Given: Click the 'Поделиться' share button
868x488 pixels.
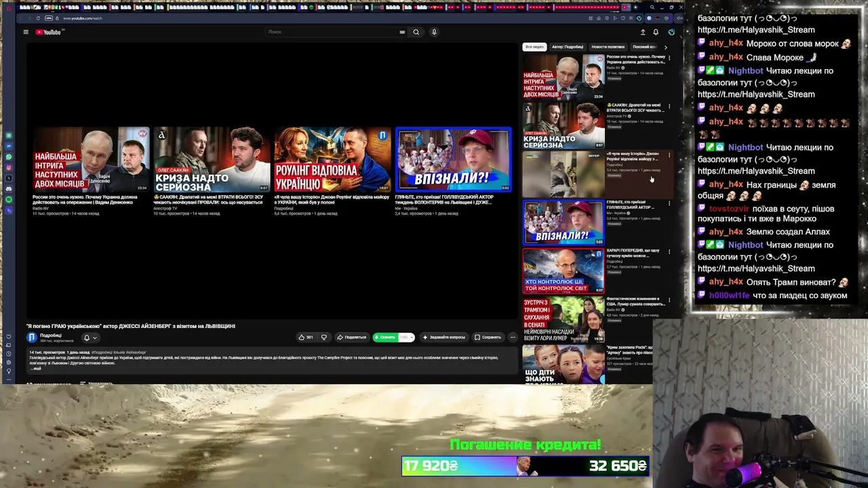Looking at the screenshot, I should (x=351, y=337).
